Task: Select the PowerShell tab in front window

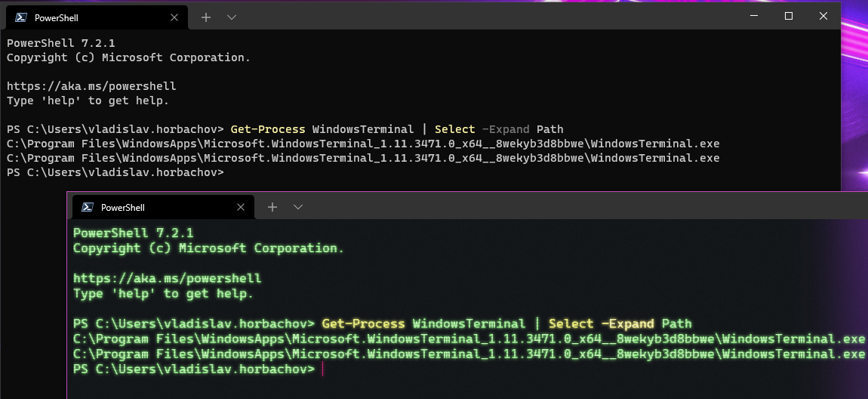Action: [x=163, y=207]
